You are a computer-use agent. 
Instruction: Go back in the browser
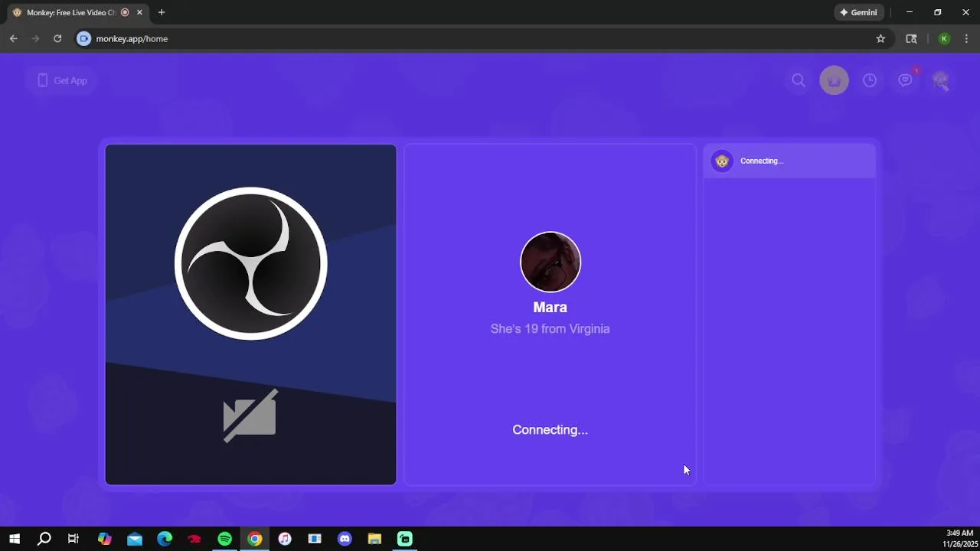pyautogui.click(x=13, y=38)
